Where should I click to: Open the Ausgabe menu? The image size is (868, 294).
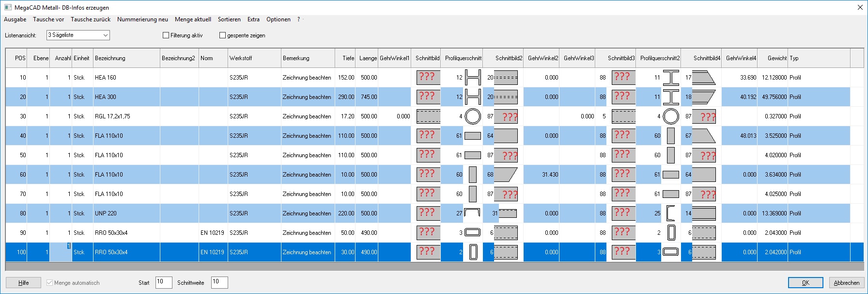[15, 19]
